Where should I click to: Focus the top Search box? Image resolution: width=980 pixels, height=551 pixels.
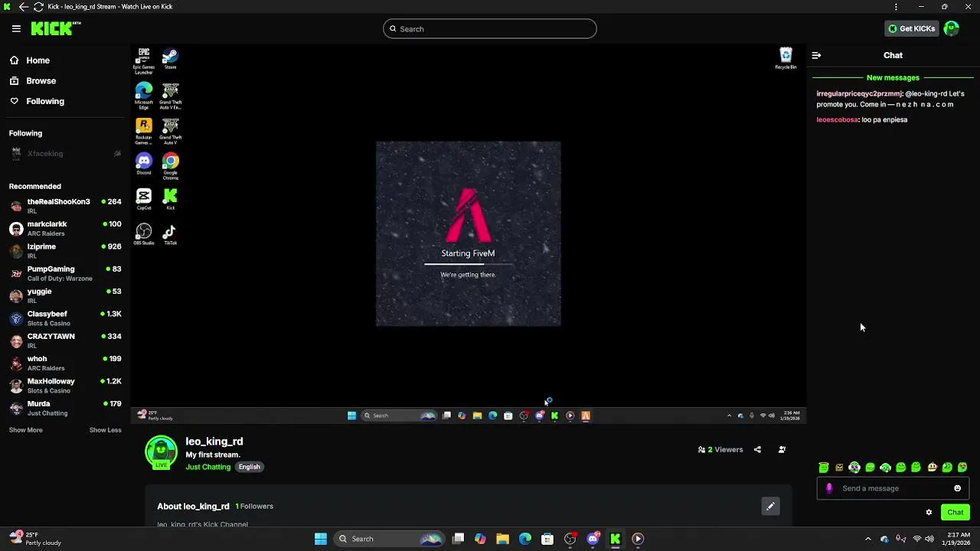point(490,29)
